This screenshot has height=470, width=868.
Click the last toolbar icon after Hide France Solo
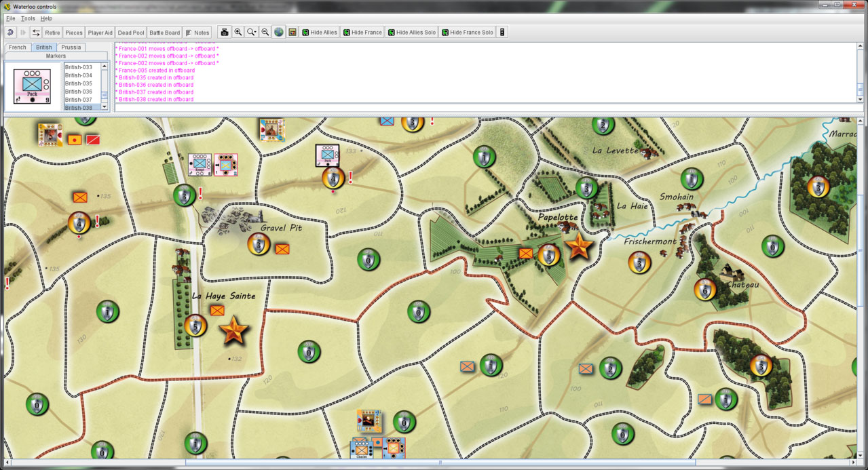[x=502, y=33]
